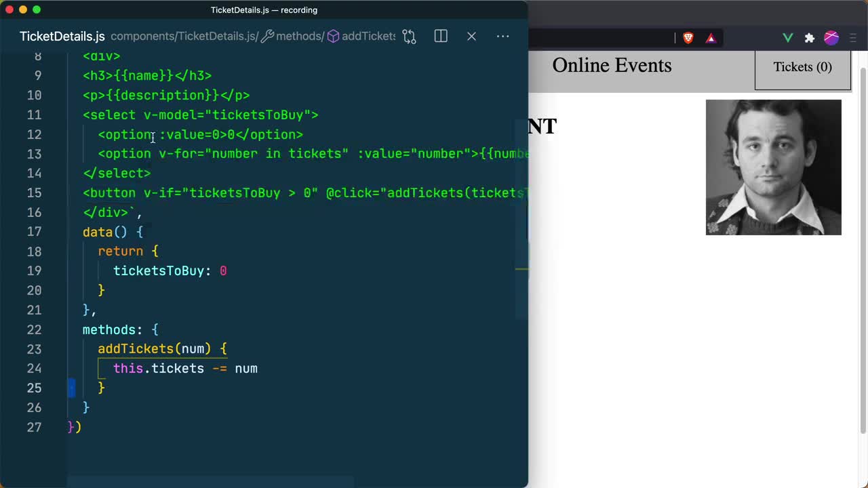Open the source control changes icon
Screen dimensions: 868x488
coord(409,37)
